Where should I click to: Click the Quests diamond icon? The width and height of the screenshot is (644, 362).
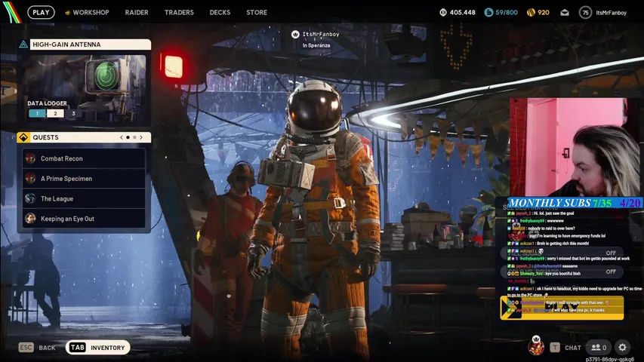23,137
